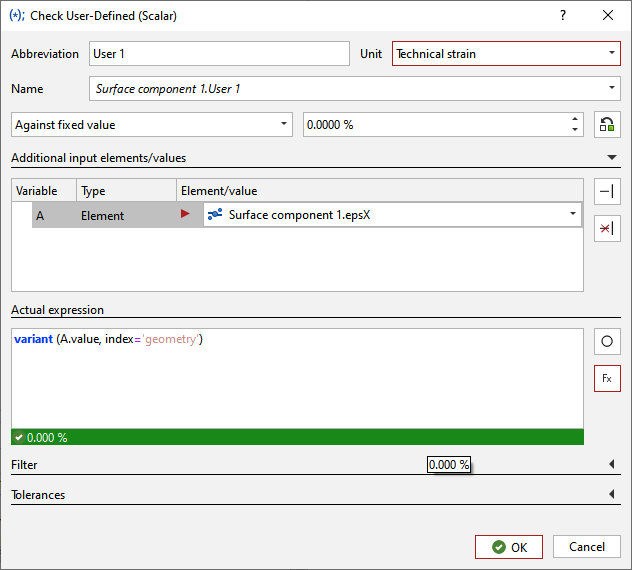The height and width of the screenshot is (570, 632).
Task: Open the Surface component 1.epsX element dropdown
Action: 572,215
